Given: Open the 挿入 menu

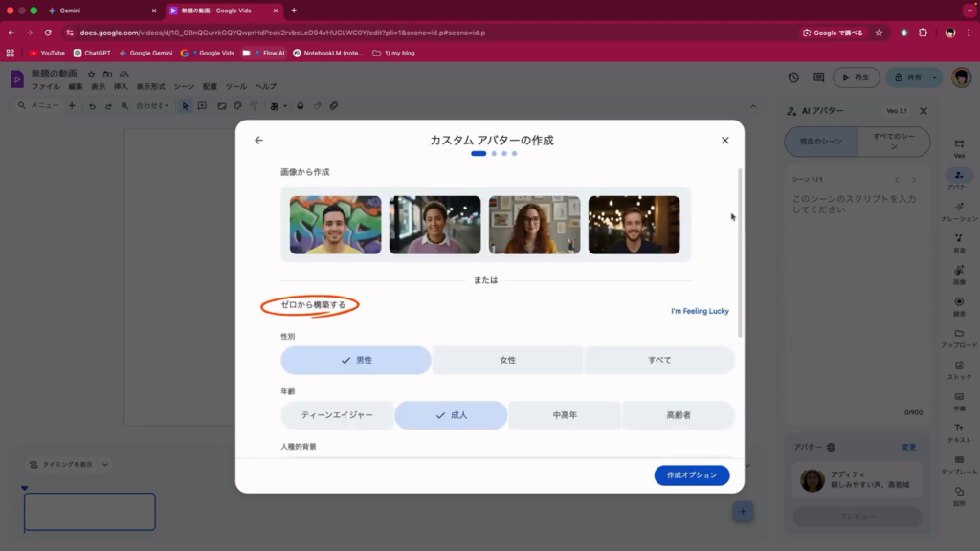Looking at the screenshot, I should tap(121, 87).
